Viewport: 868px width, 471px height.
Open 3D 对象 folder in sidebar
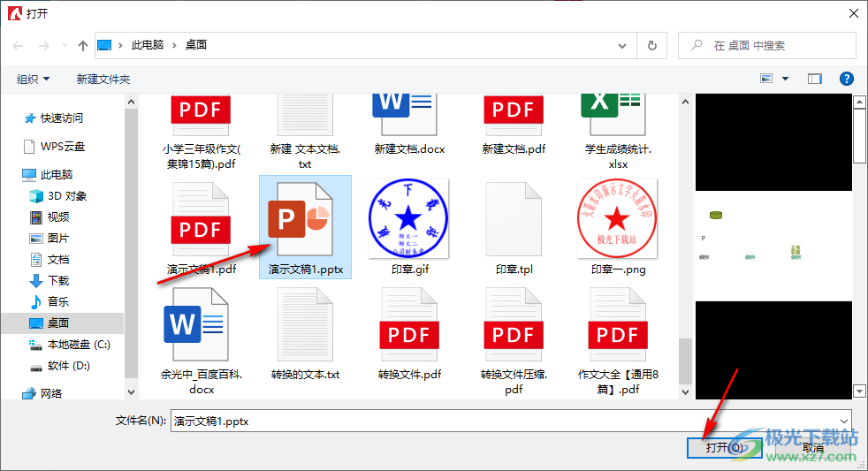tap(58, 196)
